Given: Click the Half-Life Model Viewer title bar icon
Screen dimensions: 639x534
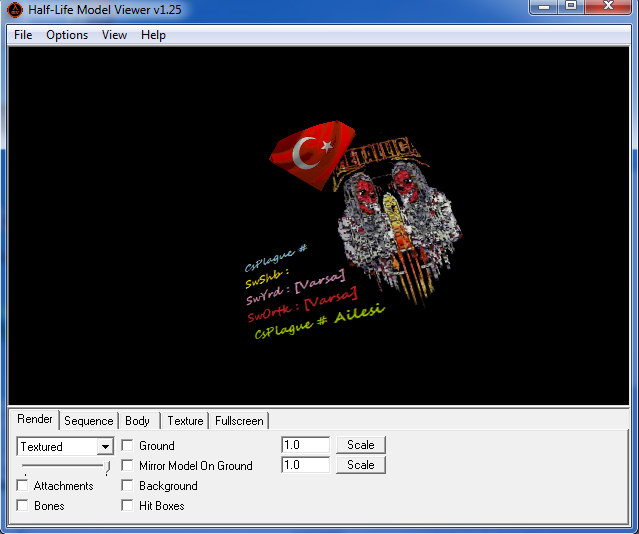Looking at the screenshot, I should 14,10.
